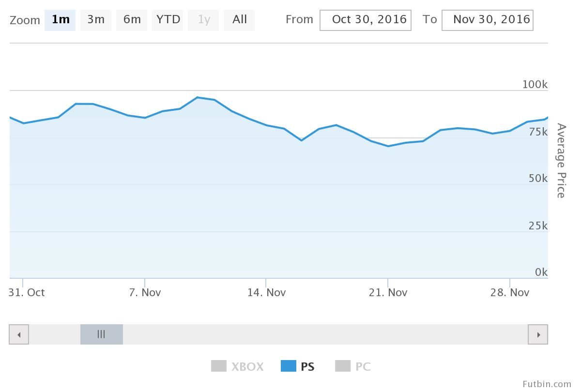Edit the From date field
The width and height of the screenshot is (581, 392).
click(366, 20)
